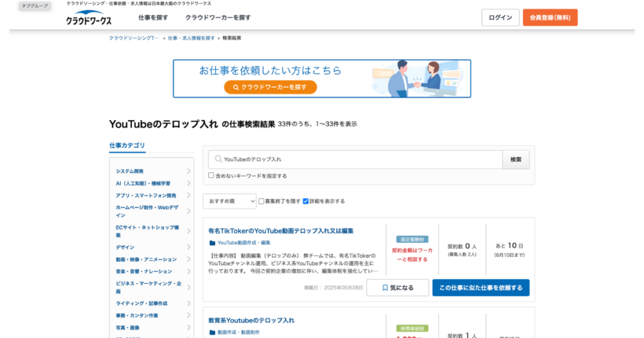Open クラウドソーシングT… breadcrumb link
The height and width of the screenshot is (338, 644).
(134, 38)
